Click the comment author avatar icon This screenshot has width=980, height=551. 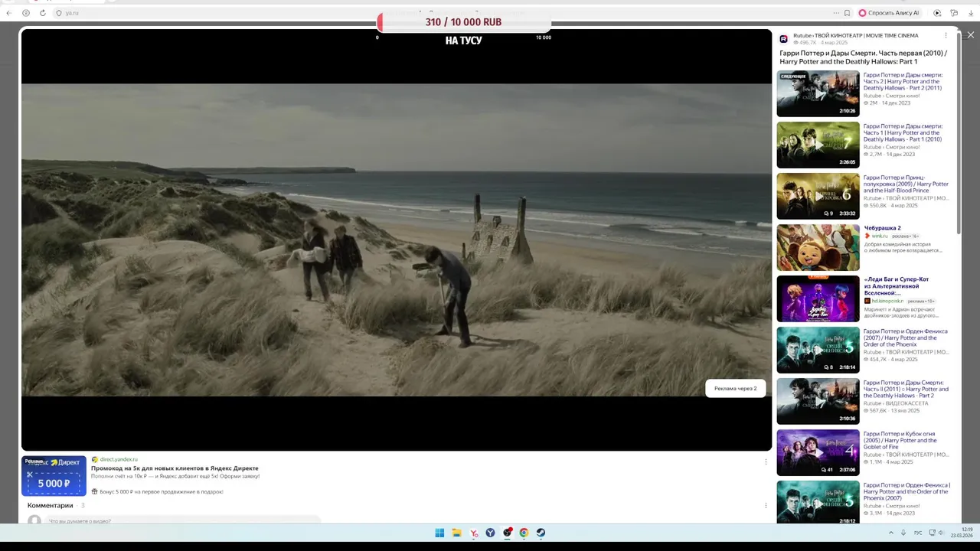coord(34,520)
